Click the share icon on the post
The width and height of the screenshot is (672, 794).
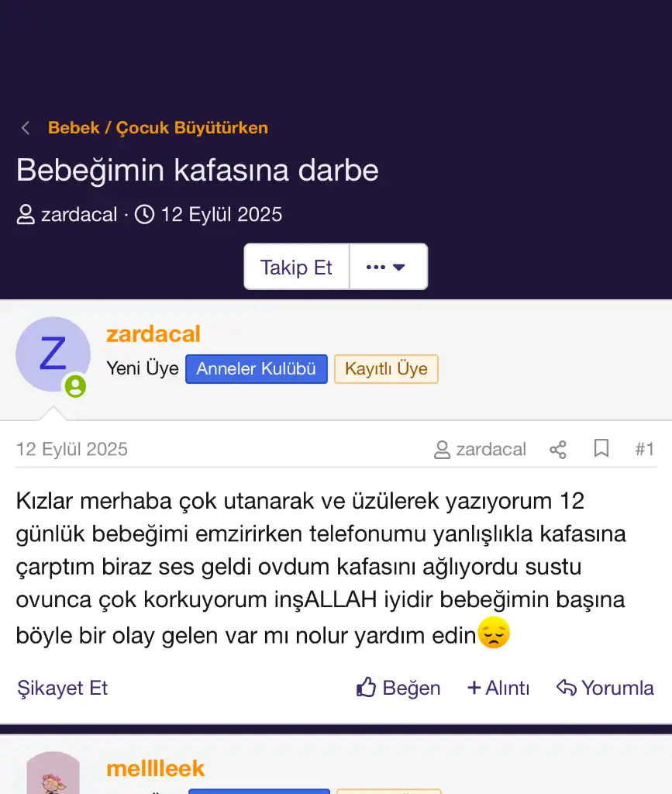558,450
